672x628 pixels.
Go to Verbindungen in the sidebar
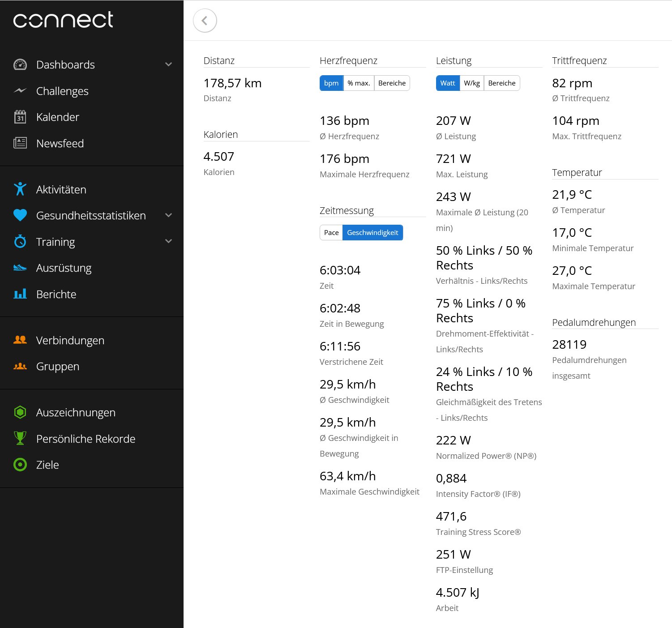[70, 340]
